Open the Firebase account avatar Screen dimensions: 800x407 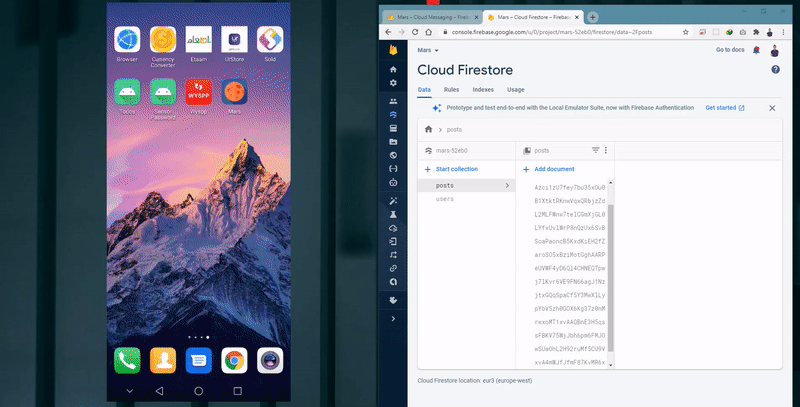tap(774, 50)
